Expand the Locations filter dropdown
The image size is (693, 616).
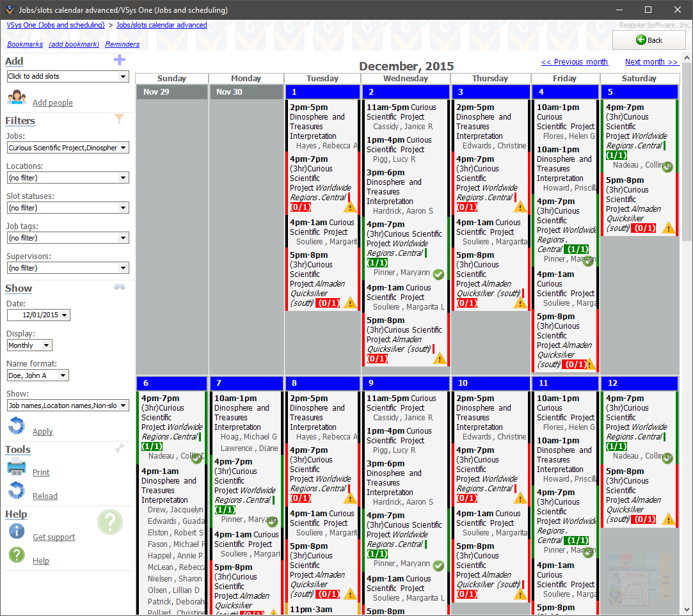click(123, 178)
